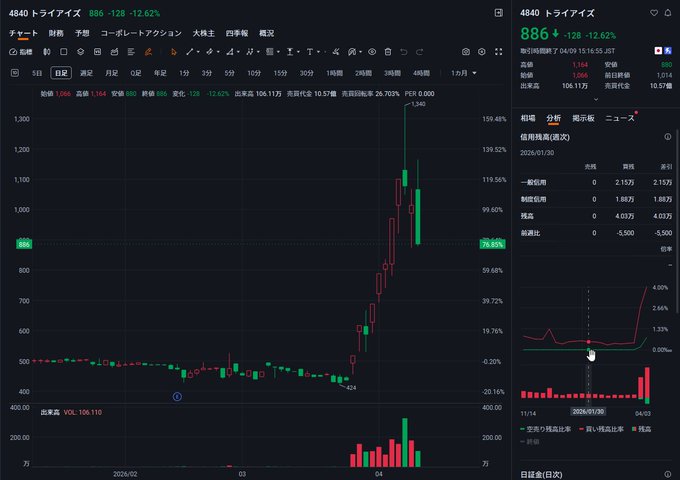Click the Japan flag market icon
The image size is (680, 480).
tap(658, 51)
